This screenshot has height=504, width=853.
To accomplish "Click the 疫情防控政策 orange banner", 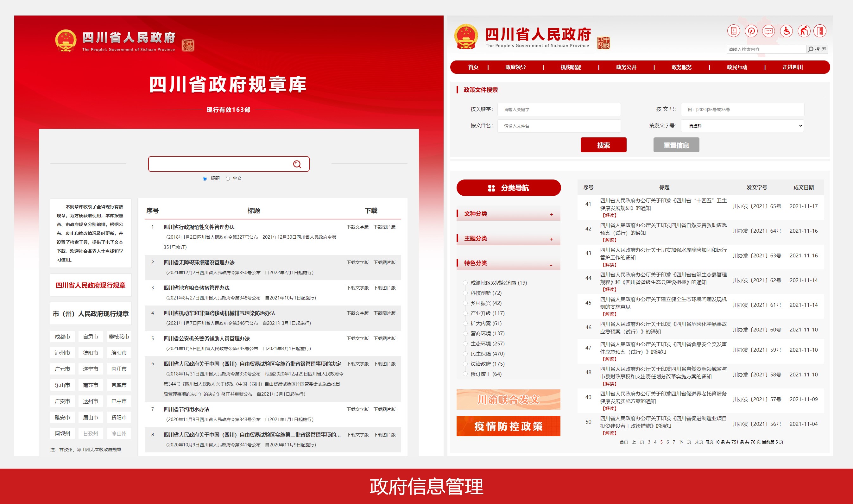I will (508, 426).
